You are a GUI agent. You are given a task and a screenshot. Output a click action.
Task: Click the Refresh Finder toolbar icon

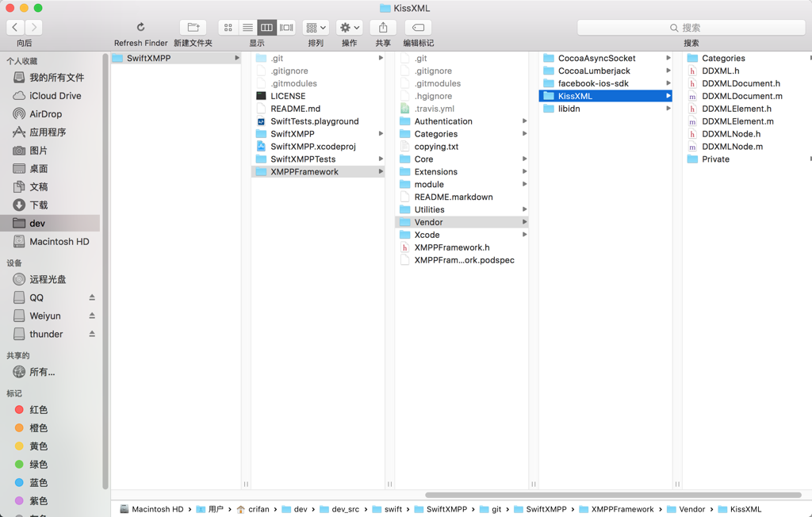141,28
